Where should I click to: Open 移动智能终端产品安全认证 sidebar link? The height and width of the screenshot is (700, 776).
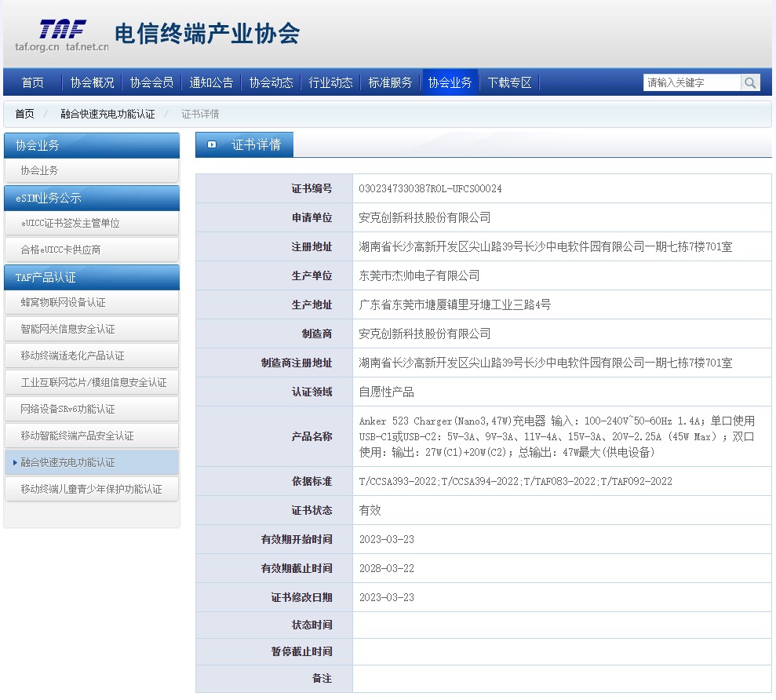[92, 436]
